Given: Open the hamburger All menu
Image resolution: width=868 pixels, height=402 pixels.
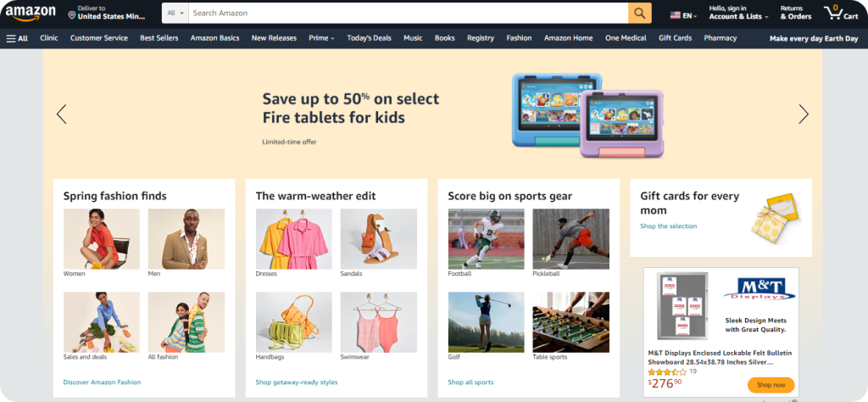Looking at the screenshot, I should pos(17,38).
